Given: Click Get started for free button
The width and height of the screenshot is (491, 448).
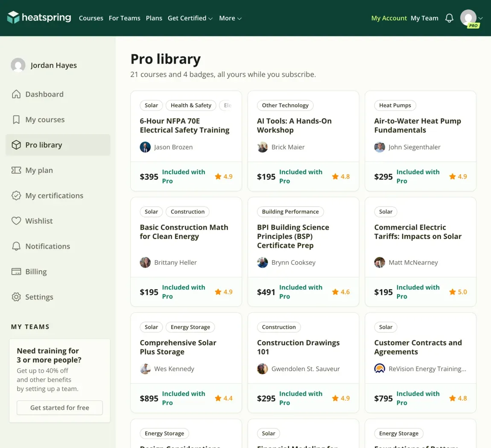Looking at the screenshot, I should [x=60, y=407].
